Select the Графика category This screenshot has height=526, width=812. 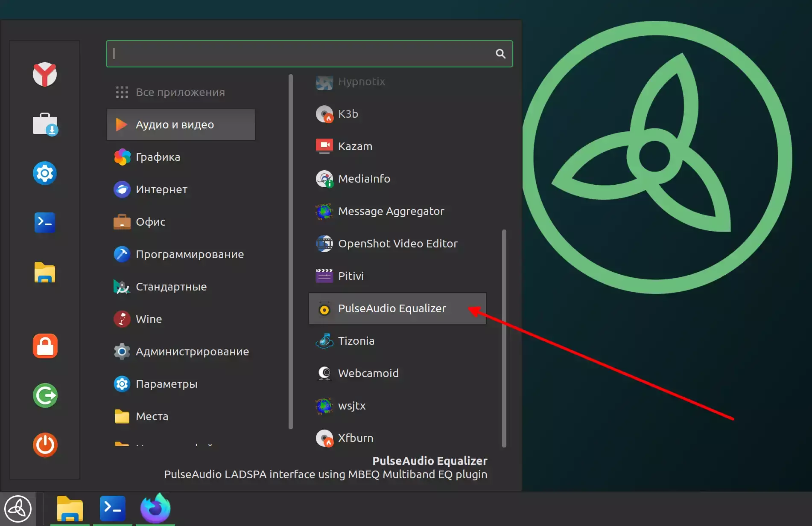[x=181, y=157]
